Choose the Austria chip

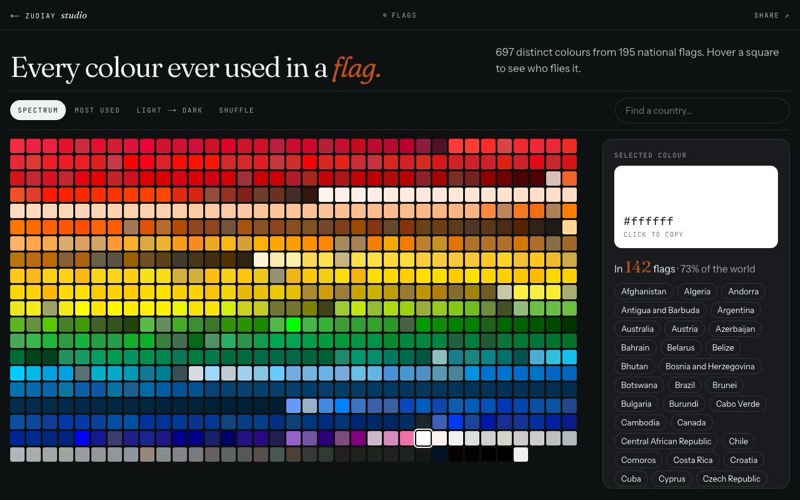coord(684,329)
